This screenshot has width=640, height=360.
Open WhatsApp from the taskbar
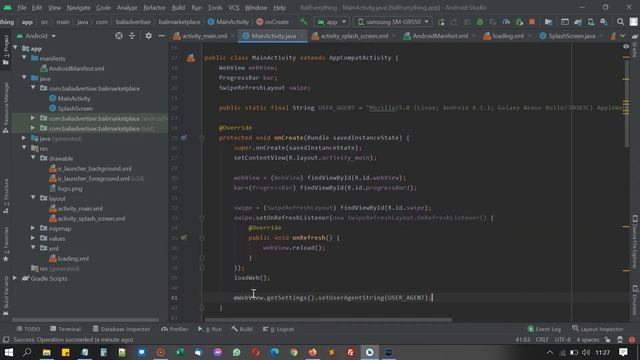click(236, 352)
